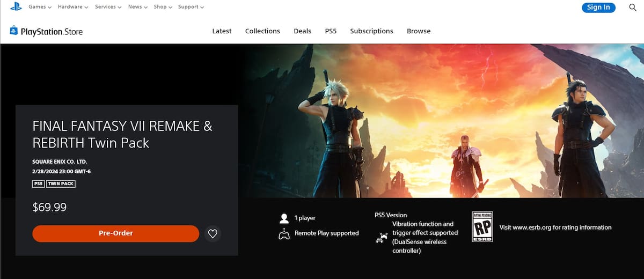Click the $69.99 price text
Screen dimensions: 644x279
pos(49,207)
